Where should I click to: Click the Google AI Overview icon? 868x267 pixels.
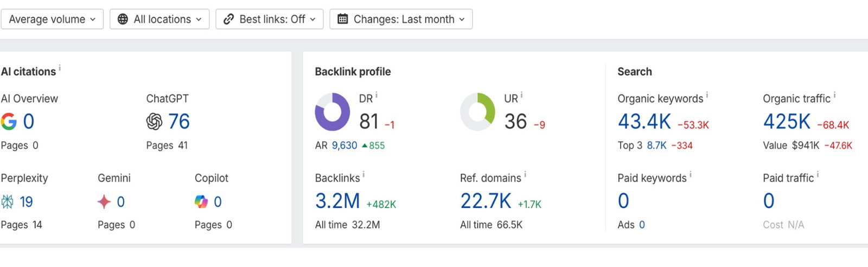tap(9, 122)
